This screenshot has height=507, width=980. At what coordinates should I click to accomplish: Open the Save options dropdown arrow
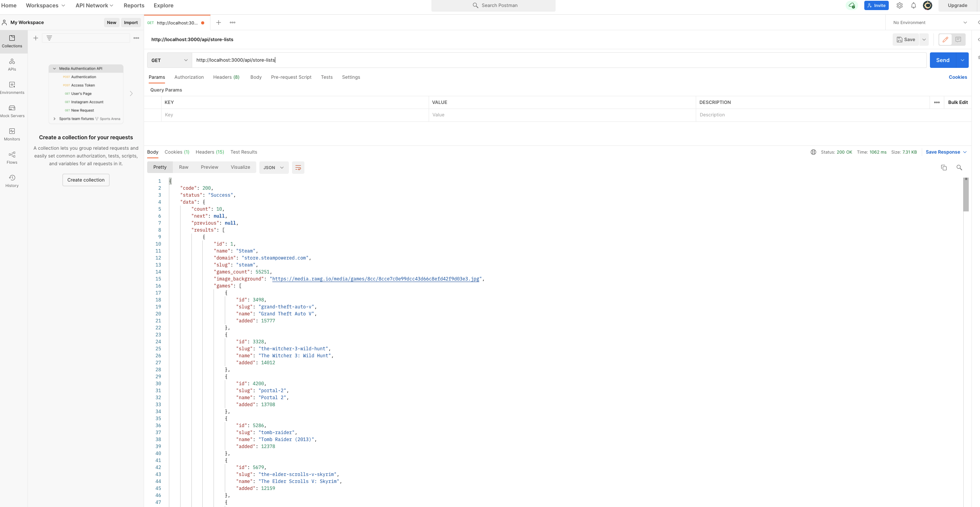pos(924,40)
